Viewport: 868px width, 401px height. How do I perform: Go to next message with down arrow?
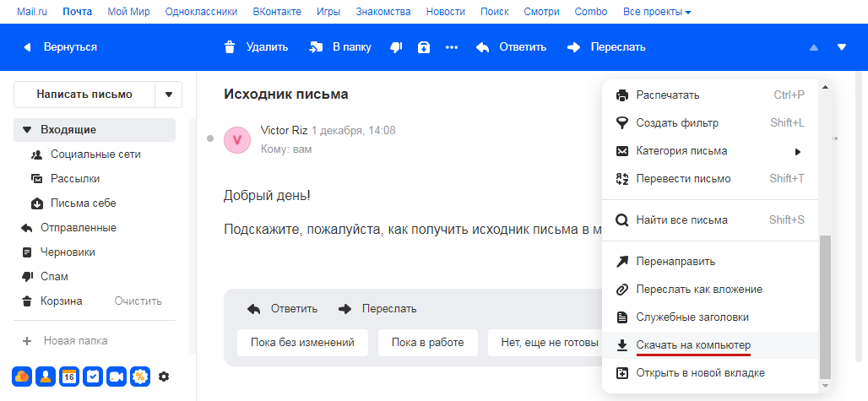click(842, 47)
